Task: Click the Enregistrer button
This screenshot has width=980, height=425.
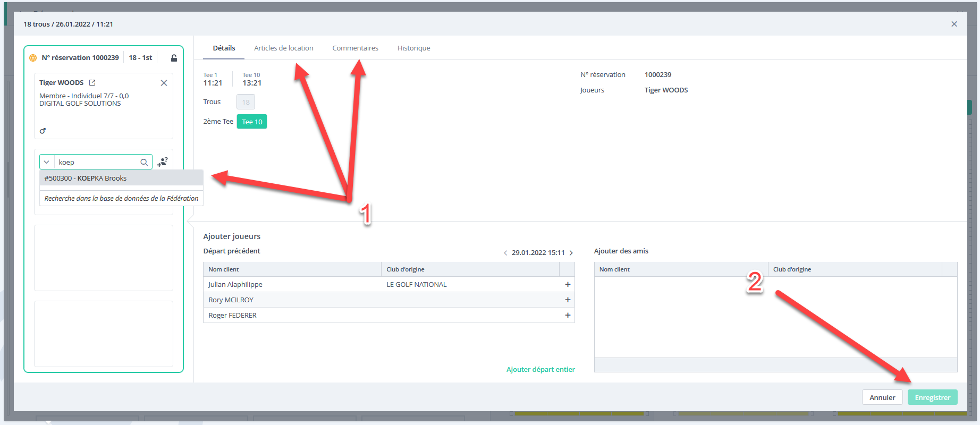Action: tap(933, 397)
